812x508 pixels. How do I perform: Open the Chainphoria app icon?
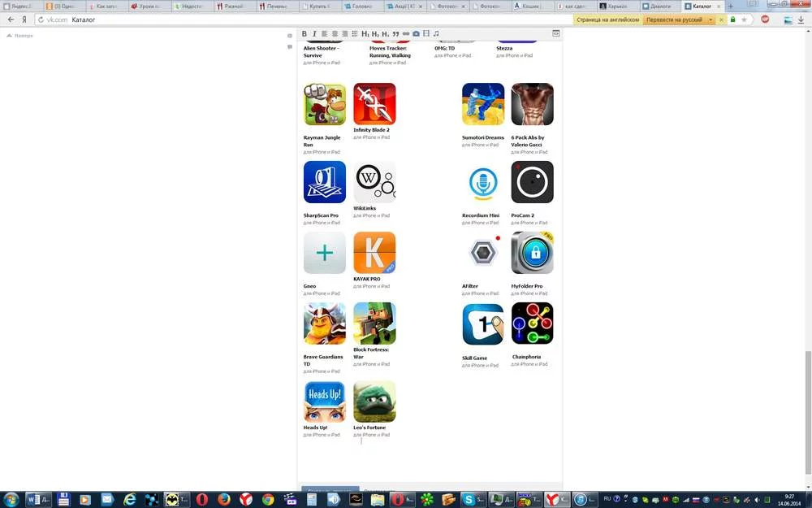click(533, 324)
